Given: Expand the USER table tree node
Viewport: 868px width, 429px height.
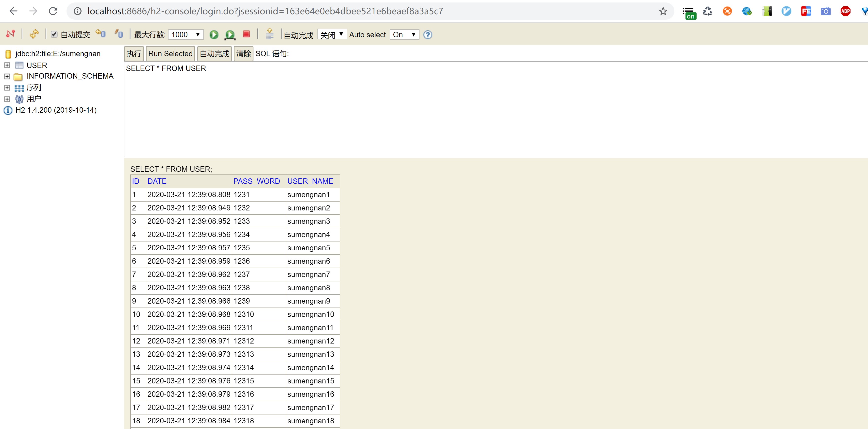Looking at the screenshot, I should (x=7, y=65).
